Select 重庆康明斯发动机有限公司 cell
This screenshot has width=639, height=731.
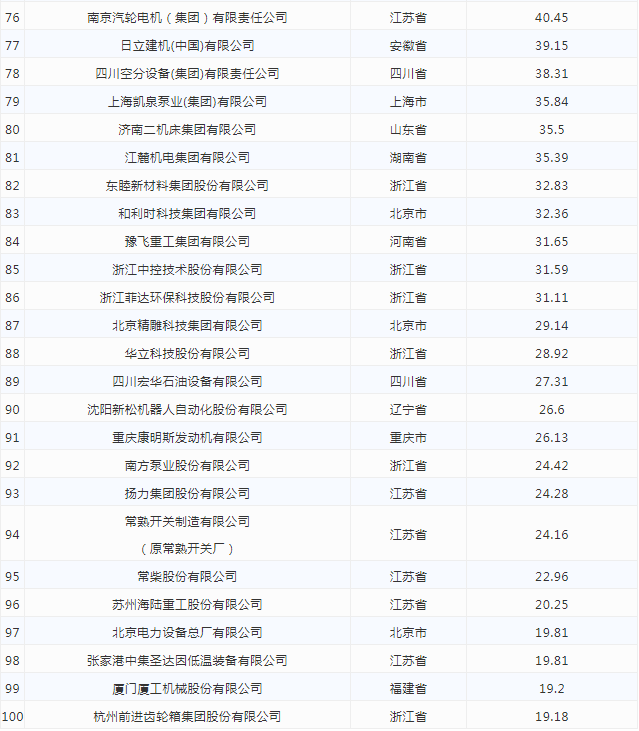pos(187,437)
